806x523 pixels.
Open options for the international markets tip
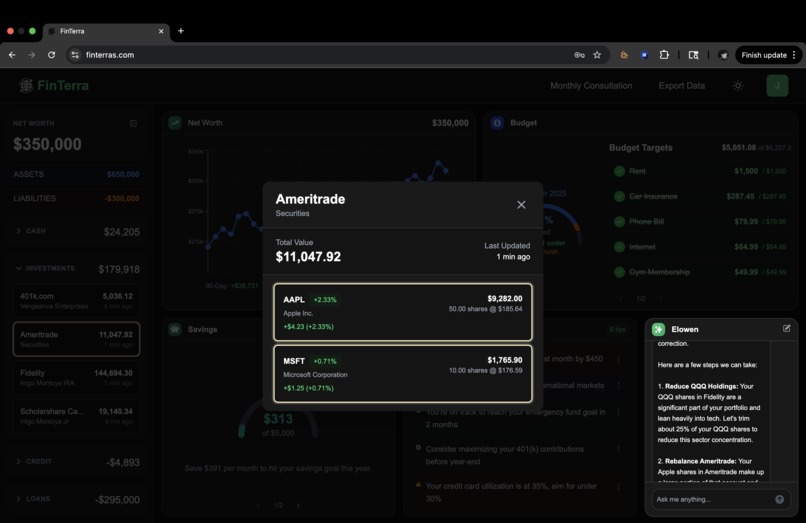click(618, 386)
